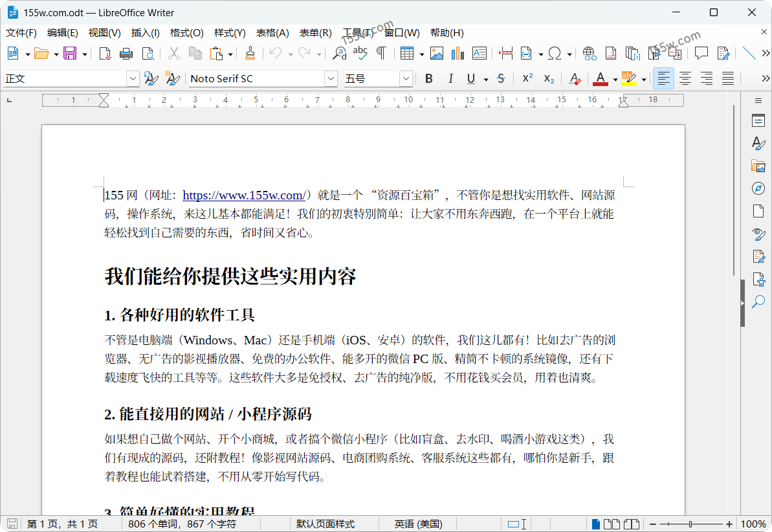The width and height of the screenshot is (772, 532).
Task: Open Find and Replace icon
Action: tap(339, 54)
